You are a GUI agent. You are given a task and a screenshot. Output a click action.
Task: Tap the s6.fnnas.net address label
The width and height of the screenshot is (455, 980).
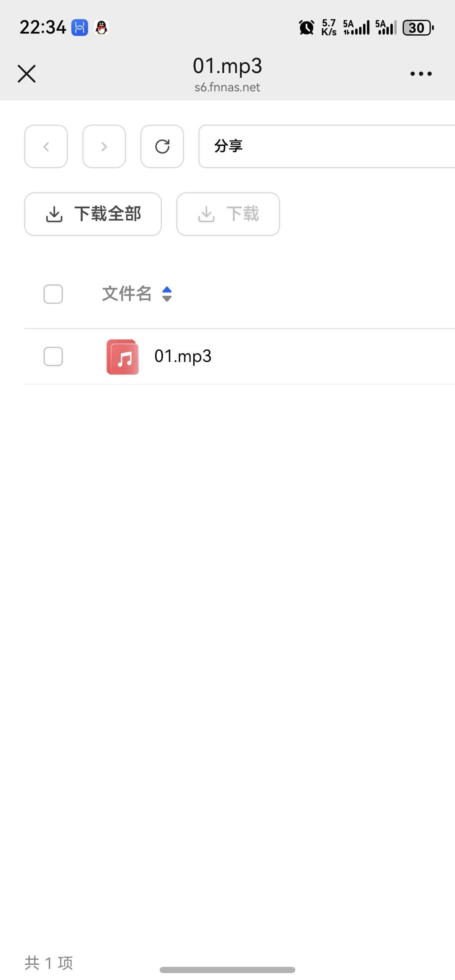pos(227,87)
